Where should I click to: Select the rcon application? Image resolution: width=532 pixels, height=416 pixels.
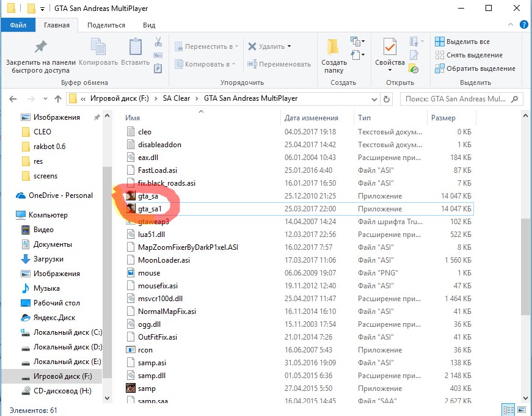tap(299, 350)
